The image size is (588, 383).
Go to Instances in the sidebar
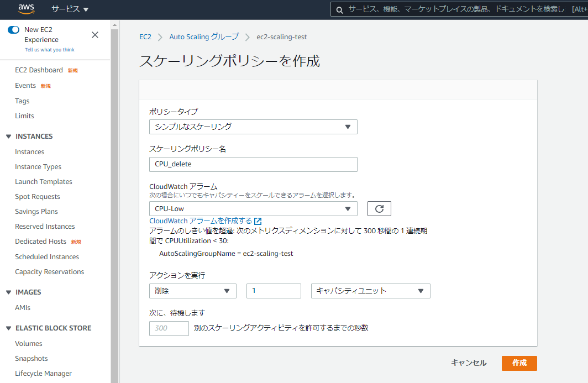pyautogui.click(x=30, y=151)
